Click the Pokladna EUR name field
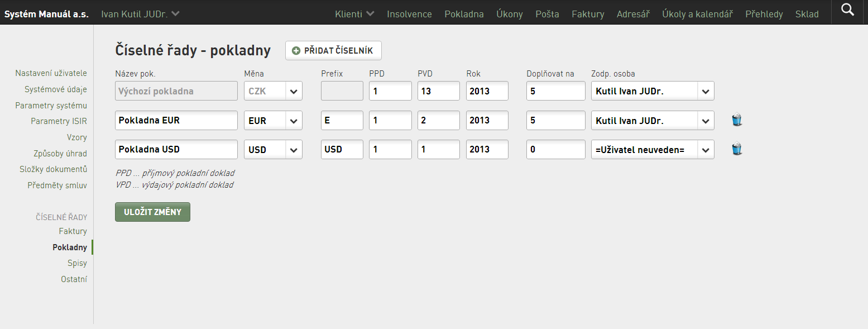The height and width of the screenshot is (329, 868). [176, 120]
